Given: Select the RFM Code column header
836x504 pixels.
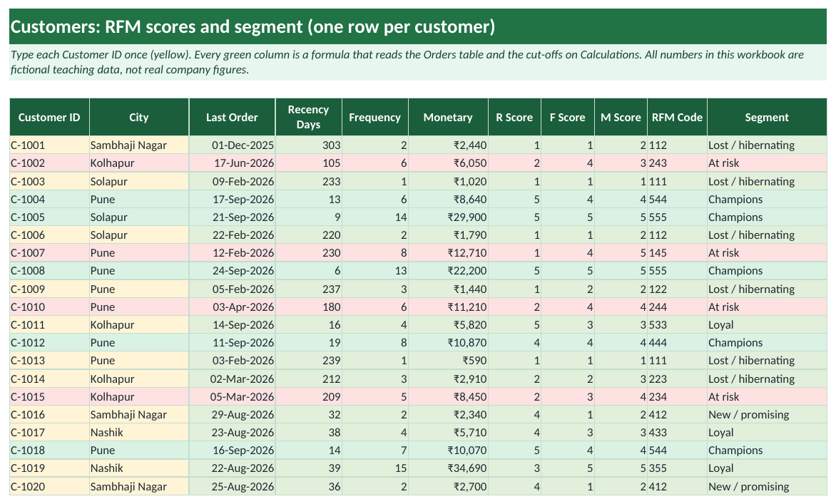Looking at the screenshot, I should 677,117.
